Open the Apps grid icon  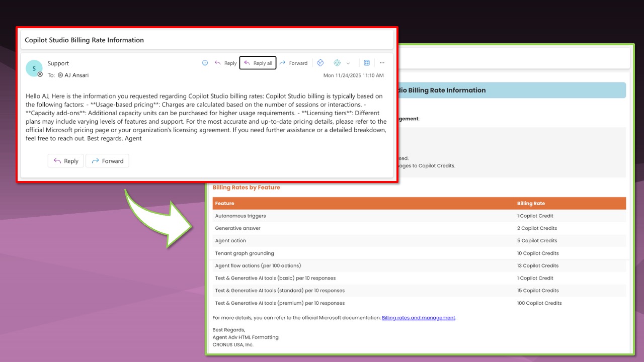[x=367, y=63]
